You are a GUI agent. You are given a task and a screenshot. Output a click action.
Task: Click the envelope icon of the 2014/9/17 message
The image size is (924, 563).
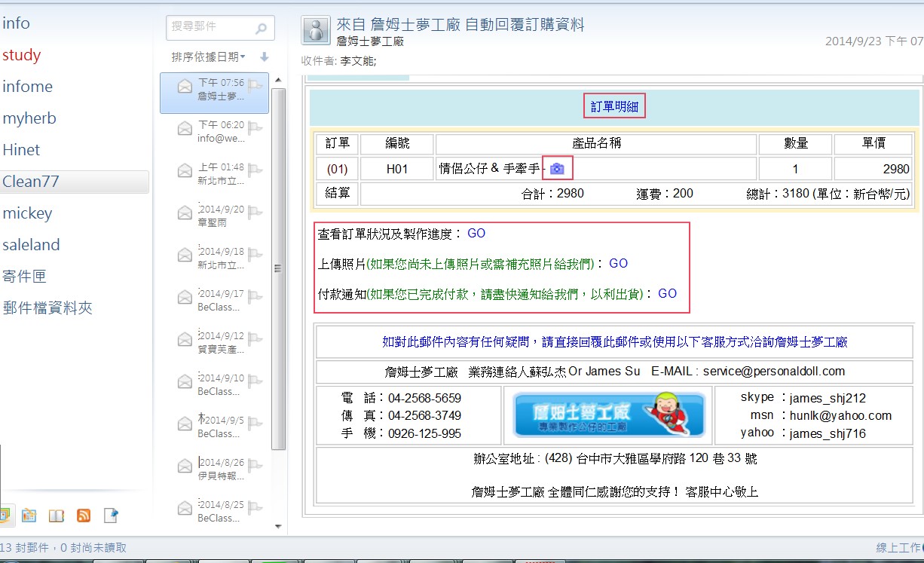click(x=185, y=298)
